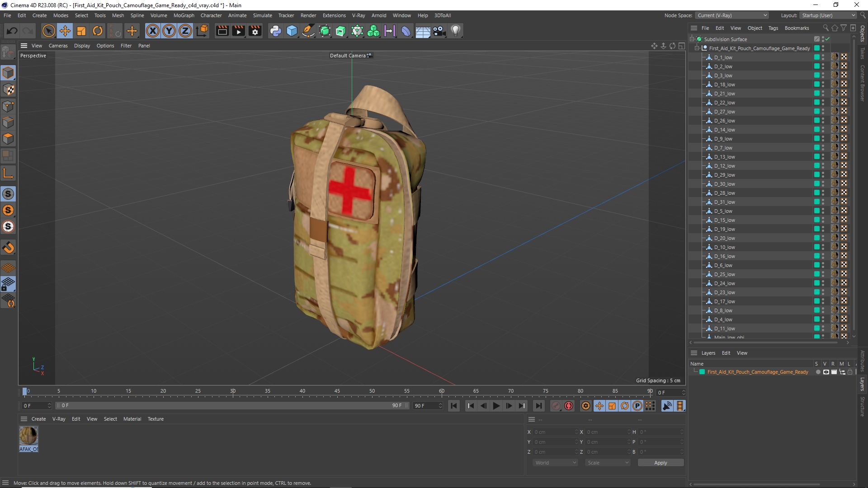Open the Simulate menu
Viewport: 868px width, 488px height.
262,15
